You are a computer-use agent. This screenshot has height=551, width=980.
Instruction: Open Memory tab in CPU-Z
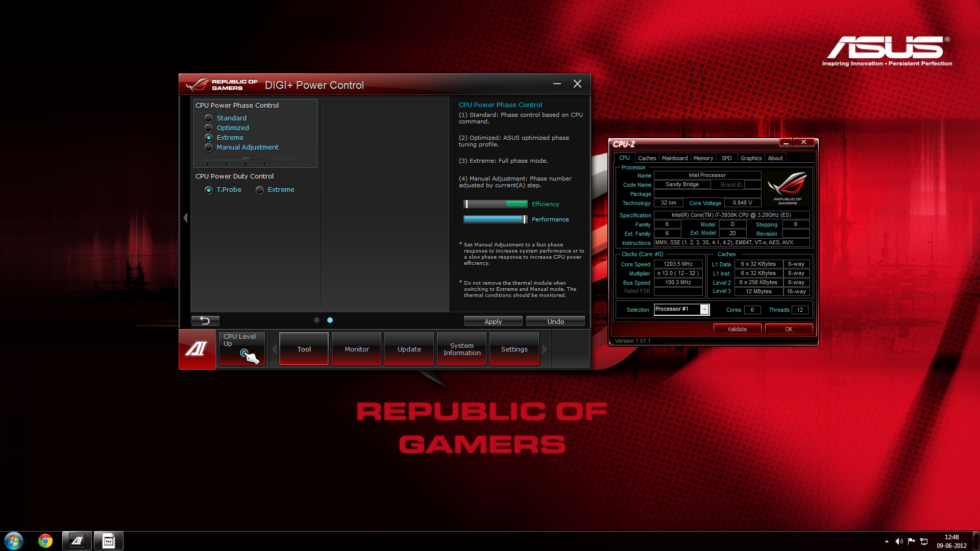pos(703,158)
